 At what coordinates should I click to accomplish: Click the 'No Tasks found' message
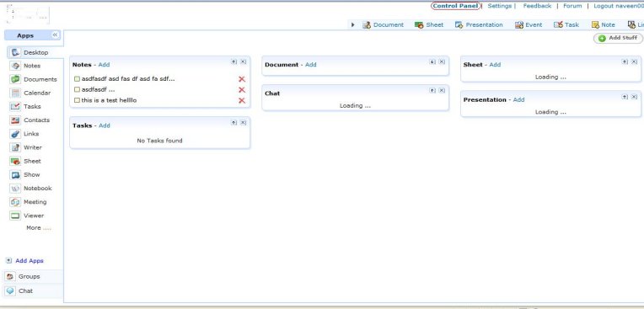coord(159,141)
